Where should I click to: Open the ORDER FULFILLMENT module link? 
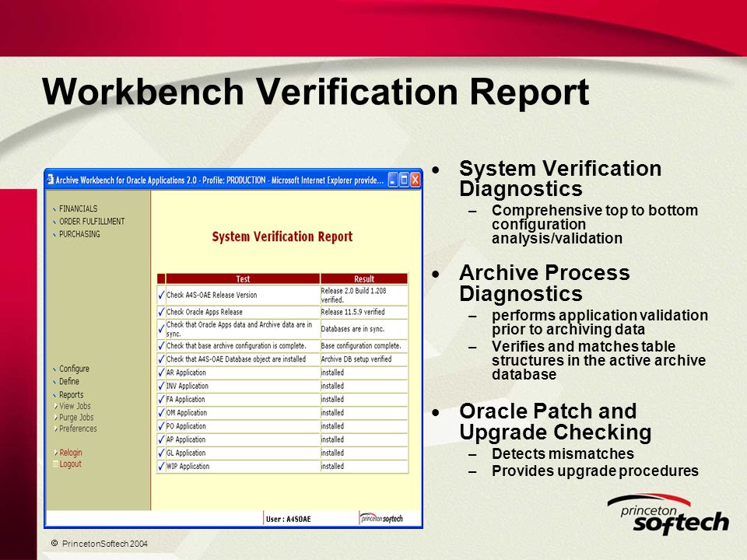92,222
